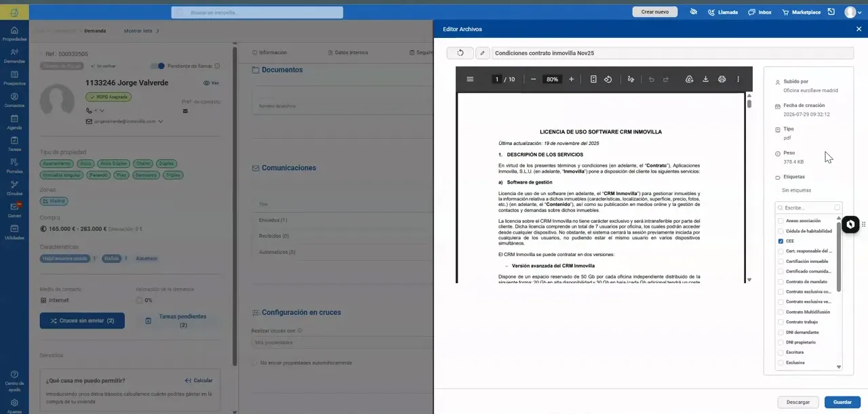This screenshot has height=414, width=868.
Task: Redo the last PDF annotation
Action: click(666, 79)
